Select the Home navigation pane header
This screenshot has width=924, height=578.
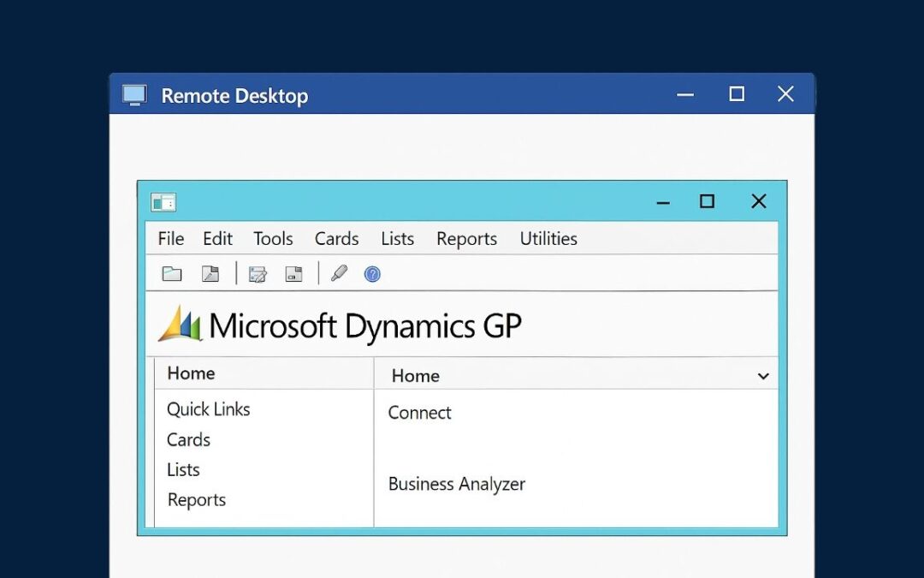190,373
